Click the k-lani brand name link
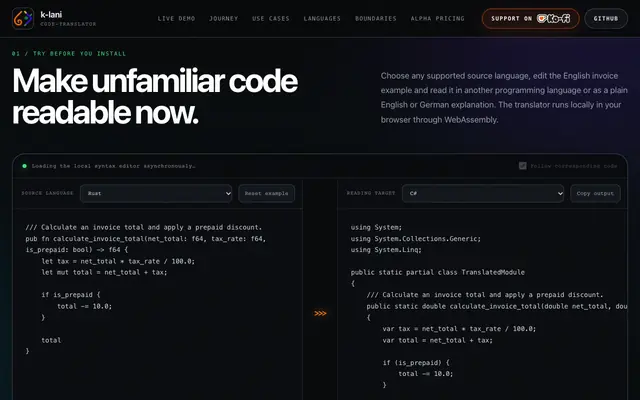 [51, 15]
